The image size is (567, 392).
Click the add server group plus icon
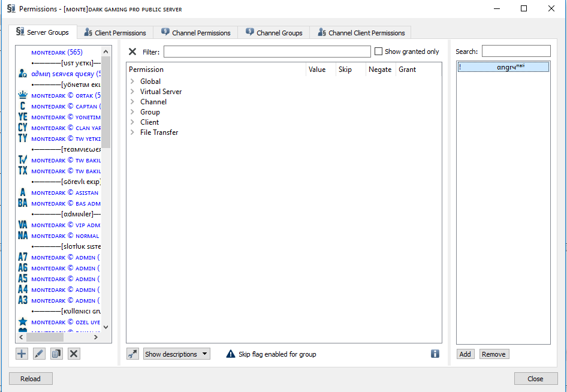pos(22,354)
